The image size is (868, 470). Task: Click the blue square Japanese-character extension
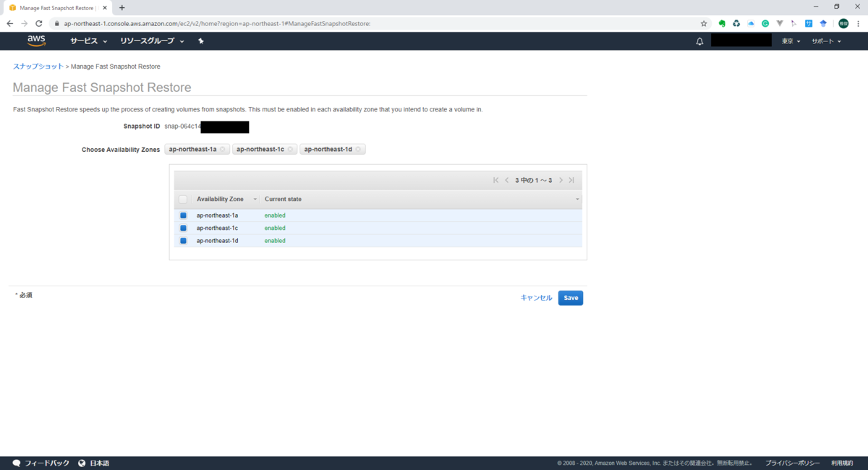809,23
